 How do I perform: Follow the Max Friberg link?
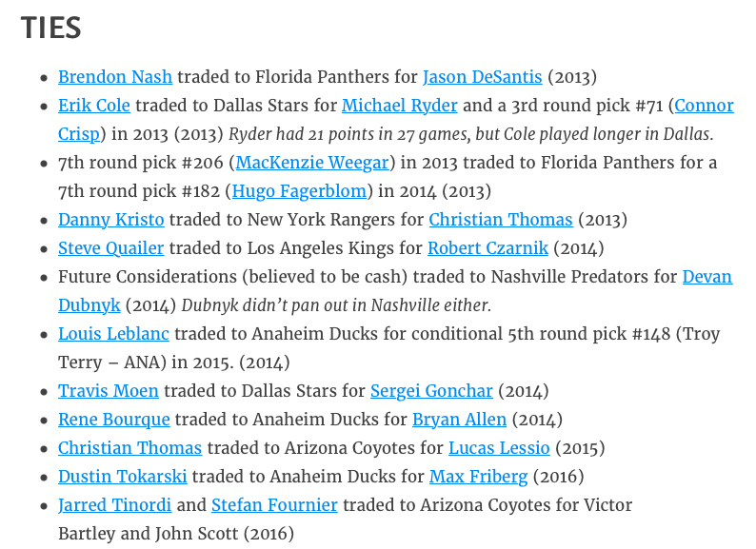[x=478, y=477]
